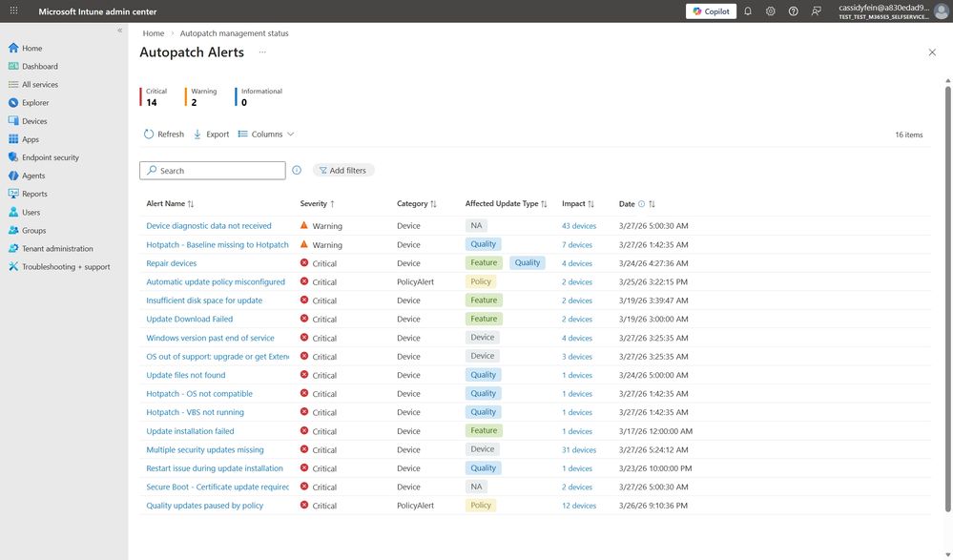Open the settings gear icon

pyautogui.click(x=771, y=10)
